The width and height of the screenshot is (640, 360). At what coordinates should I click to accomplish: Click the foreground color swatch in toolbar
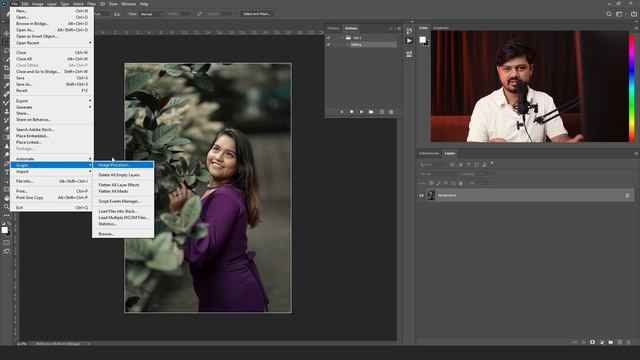point(4,230)
